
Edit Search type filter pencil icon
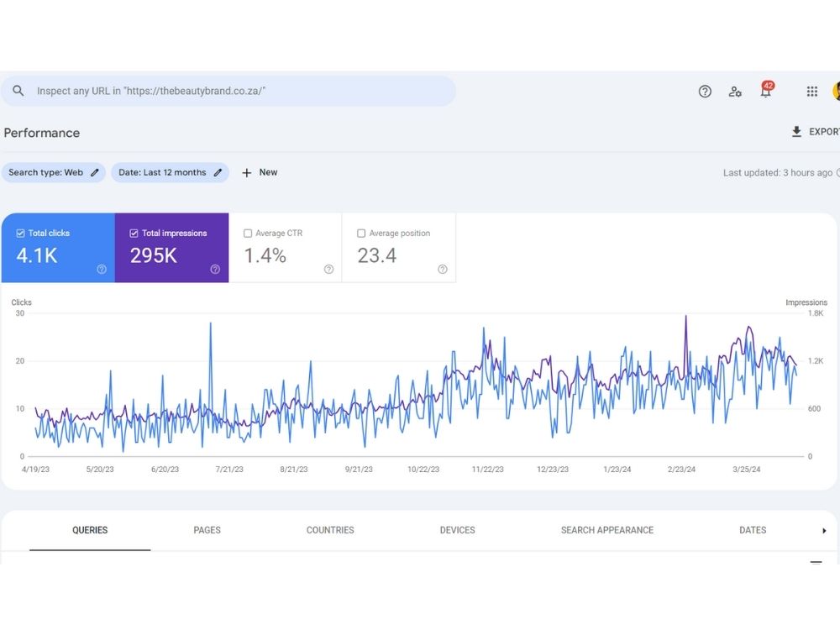95,172
